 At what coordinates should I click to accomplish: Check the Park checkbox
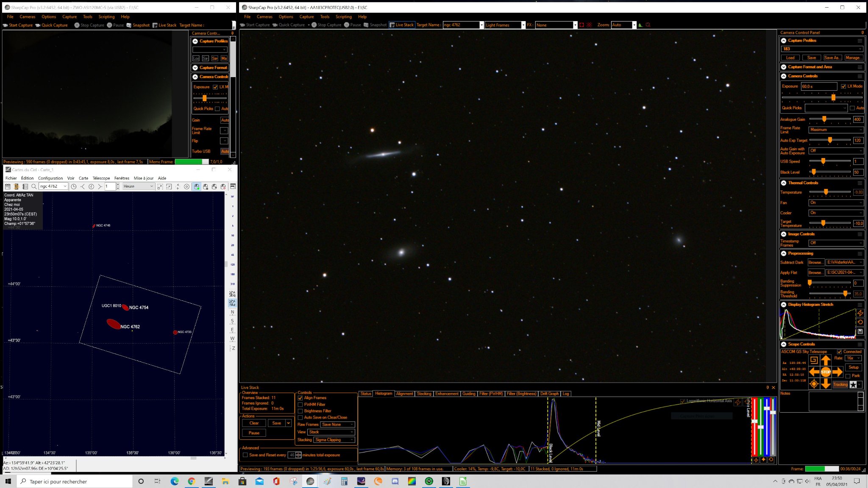[x=848, y=376]
